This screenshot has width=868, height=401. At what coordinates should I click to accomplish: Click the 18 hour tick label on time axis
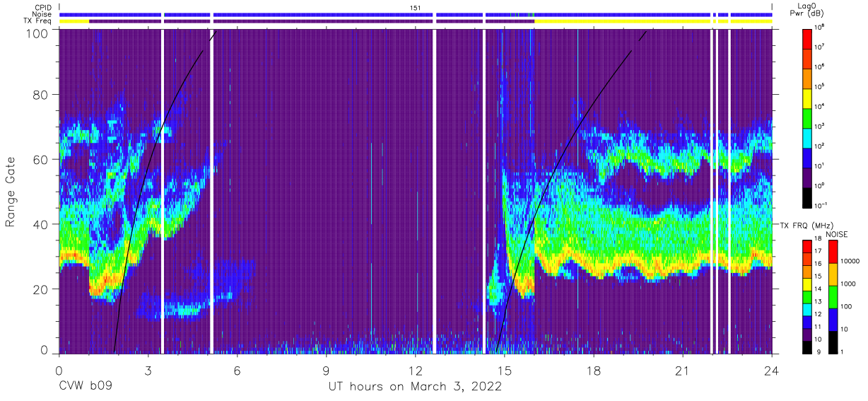click(x=594, y=370)
